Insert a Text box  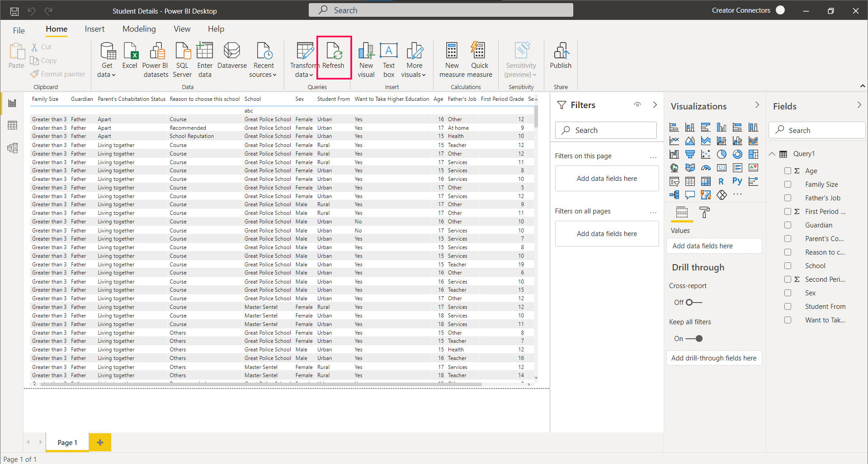point(388,59)
